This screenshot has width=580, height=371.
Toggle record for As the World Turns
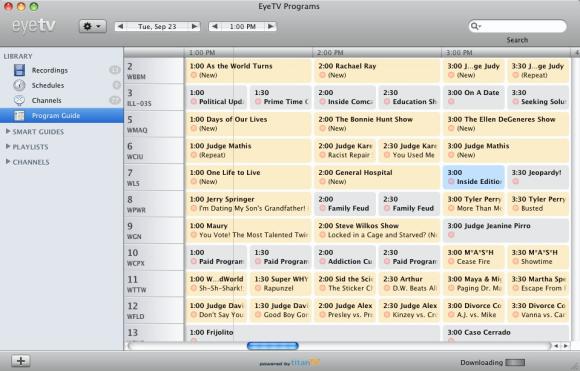(193, 75)
